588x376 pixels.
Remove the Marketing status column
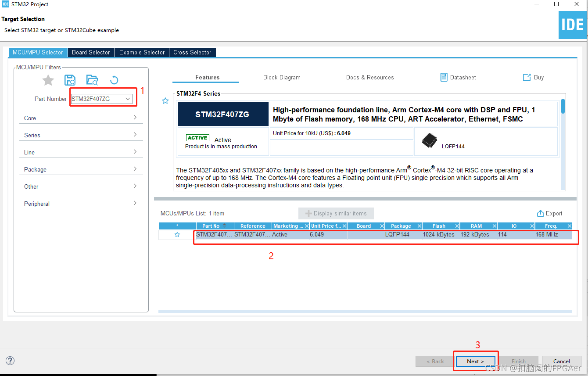306,226
